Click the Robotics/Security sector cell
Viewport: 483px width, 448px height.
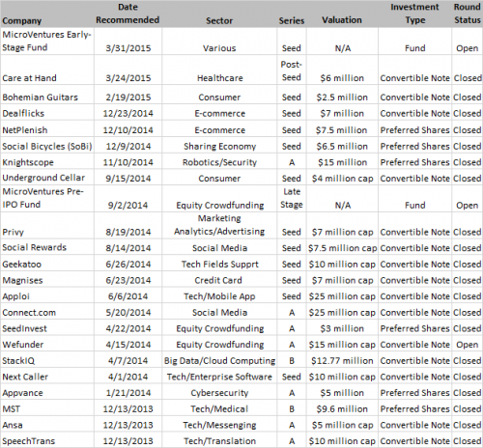(x=219, y=162)
